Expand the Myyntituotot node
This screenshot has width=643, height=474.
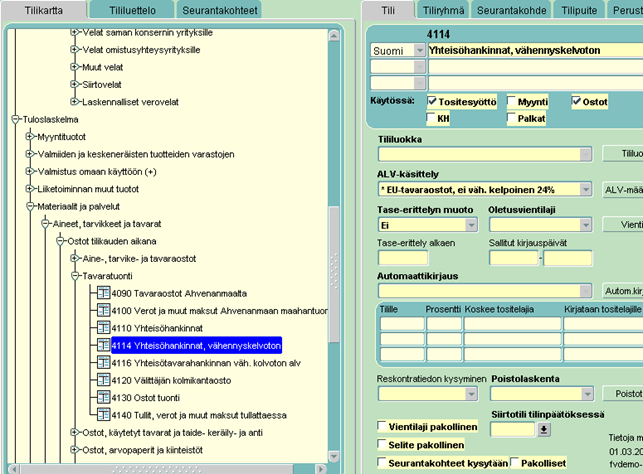coord(29,137)
